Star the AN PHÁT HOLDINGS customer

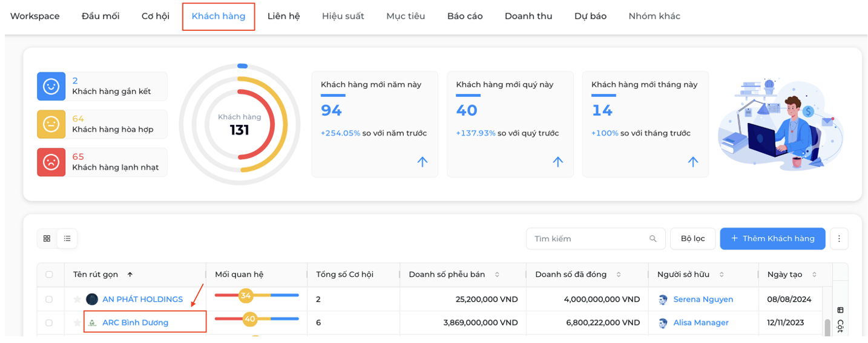(77, 299)
